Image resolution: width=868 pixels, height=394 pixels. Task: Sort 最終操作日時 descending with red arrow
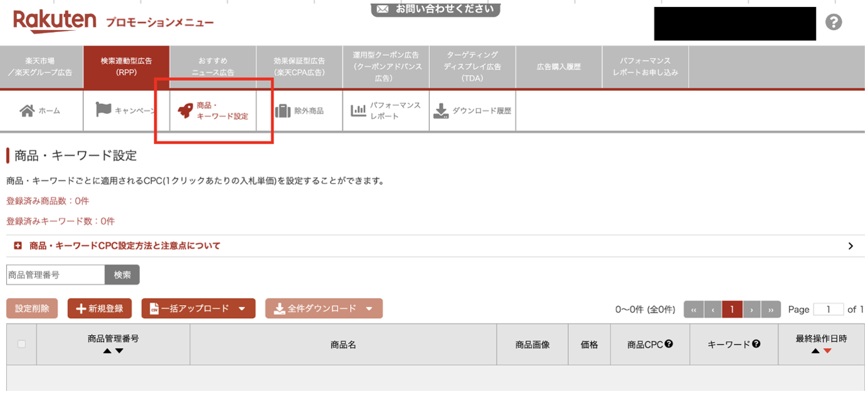coord(827,351)
